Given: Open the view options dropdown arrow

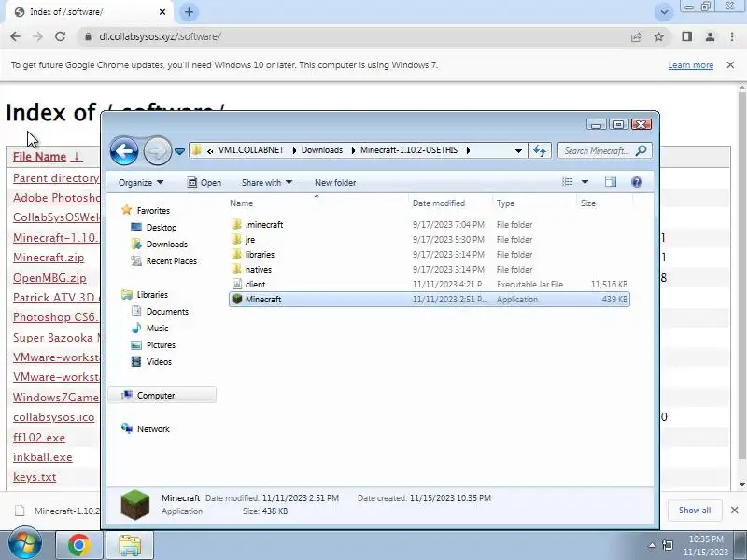Looking at the screenshot, I should click(585, 182).
